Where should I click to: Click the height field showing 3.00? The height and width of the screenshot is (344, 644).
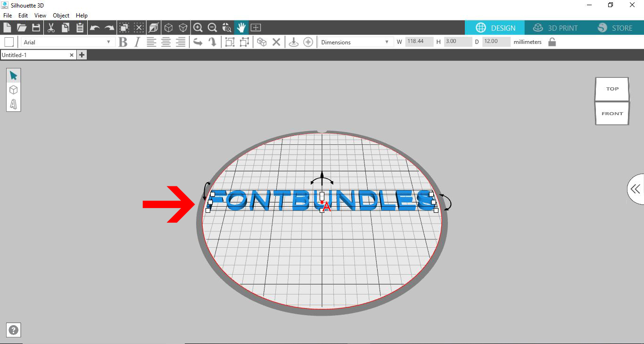(458, 42)
